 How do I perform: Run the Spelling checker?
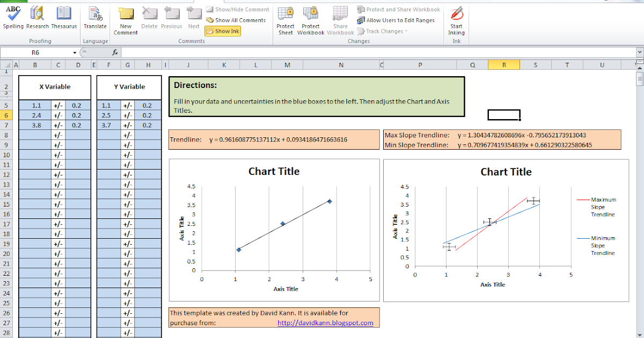tap(12, 19)
